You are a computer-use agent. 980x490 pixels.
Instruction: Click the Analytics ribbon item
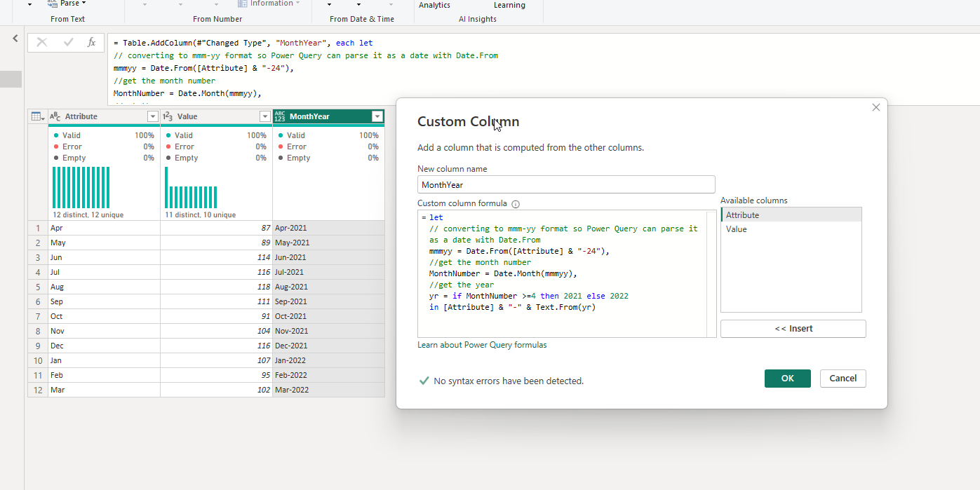(x=434, y=5)
